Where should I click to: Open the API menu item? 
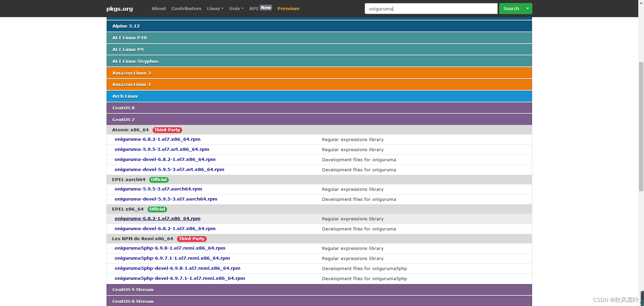pos(254,8)
